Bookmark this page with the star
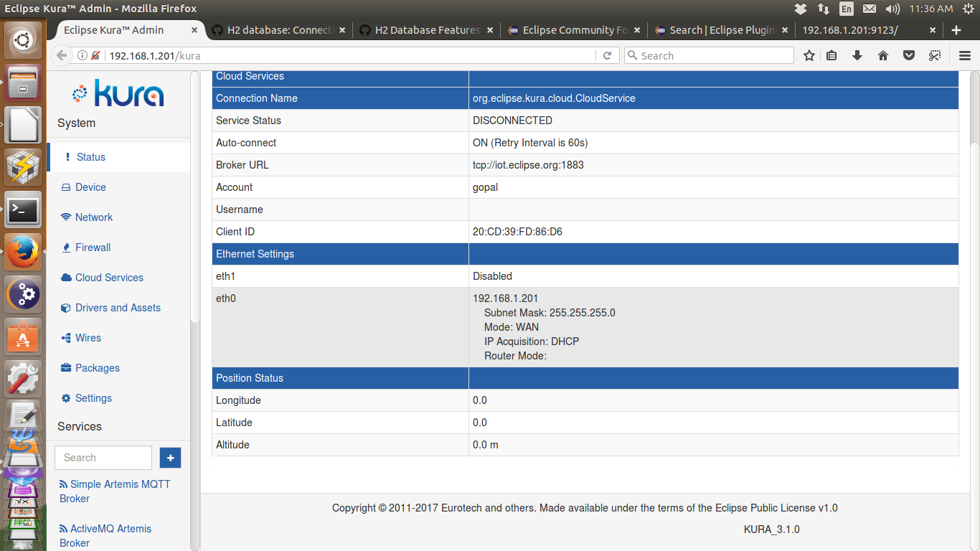This screenshot has height=551, width=980. point(809,56)
